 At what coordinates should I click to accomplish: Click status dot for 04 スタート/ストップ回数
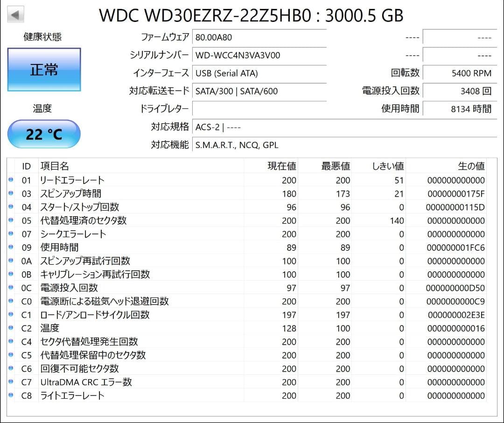(11, 207)
